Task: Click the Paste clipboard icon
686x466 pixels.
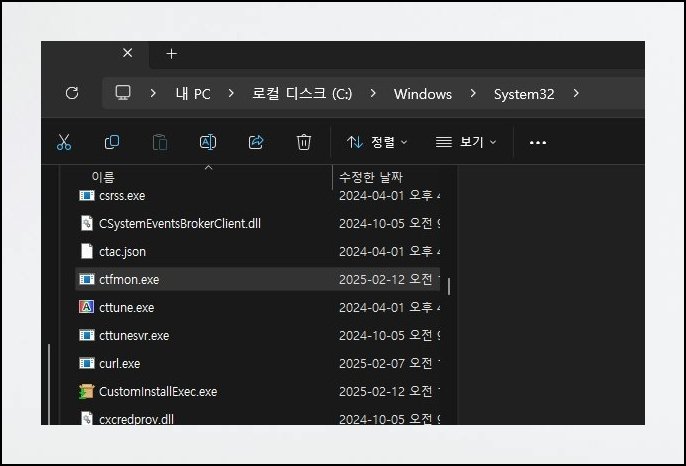Action: pyautogui.click(x=160, y=142)
